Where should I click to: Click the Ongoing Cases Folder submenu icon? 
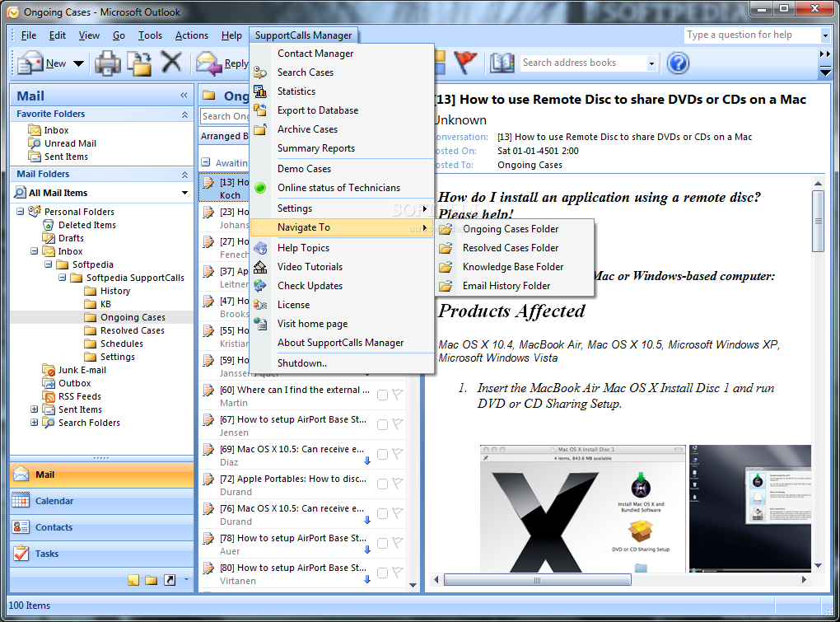point(446,229)
